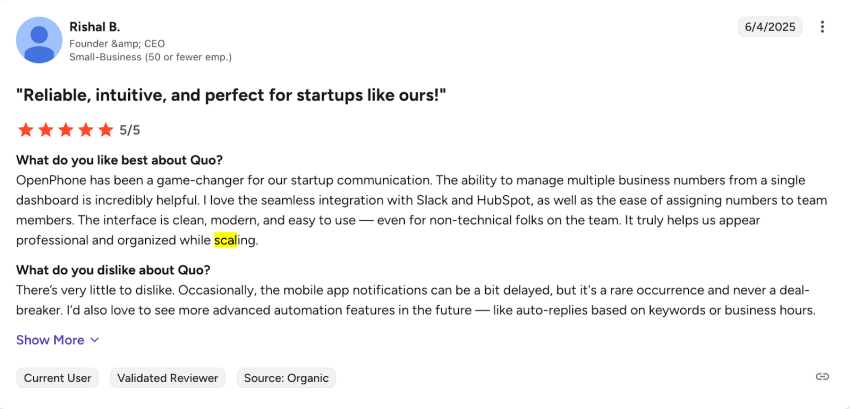Click the reviewer's avatar icon

40,40
